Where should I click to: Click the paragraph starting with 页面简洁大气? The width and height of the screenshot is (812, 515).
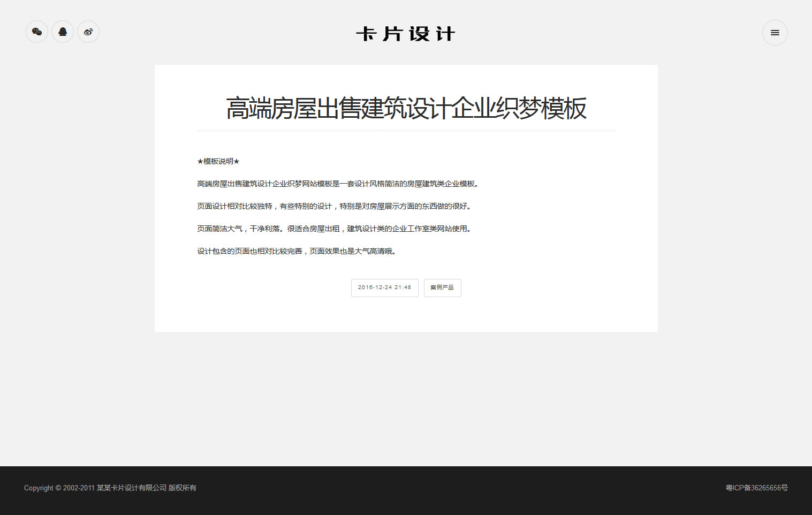335,229
